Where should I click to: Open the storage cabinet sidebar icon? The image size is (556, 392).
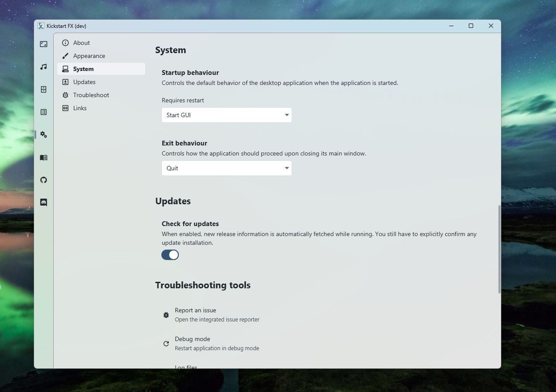[x=44, y=89]
